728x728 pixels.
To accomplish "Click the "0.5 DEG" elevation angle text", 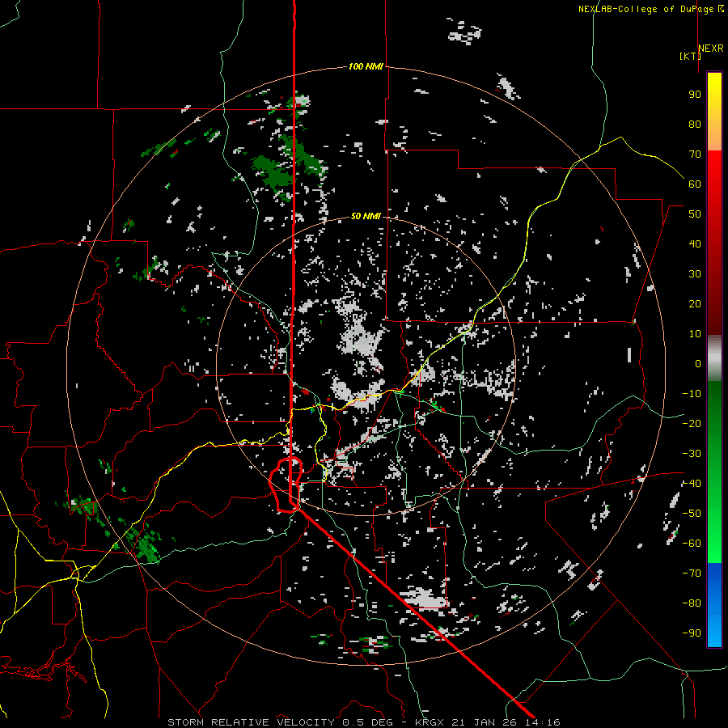I will click(x=368, y=722).
